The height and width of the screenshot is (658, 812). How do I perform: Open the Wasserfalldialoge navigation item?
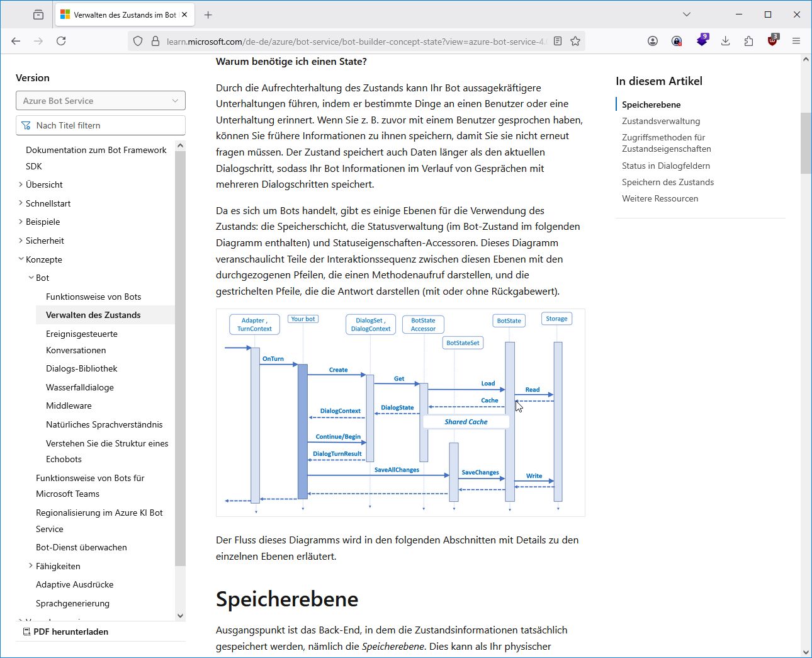point(80,387)
